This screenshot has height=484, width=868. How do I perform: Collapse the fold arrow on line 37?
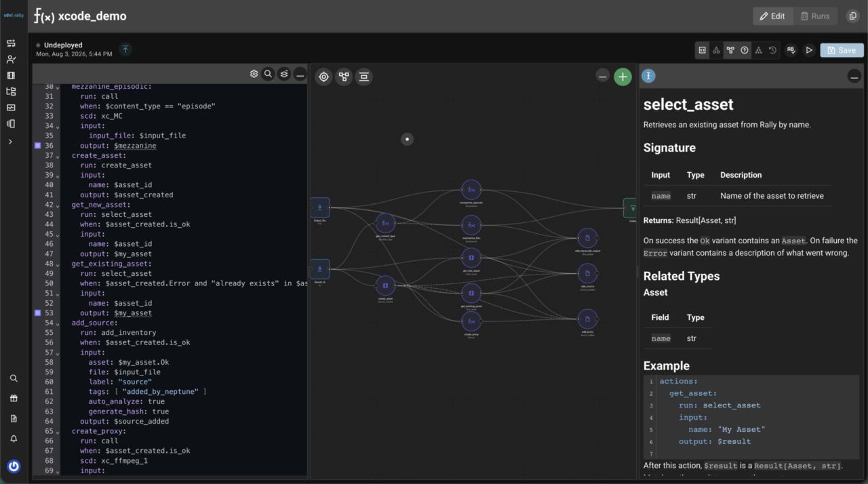pos(58,156)
